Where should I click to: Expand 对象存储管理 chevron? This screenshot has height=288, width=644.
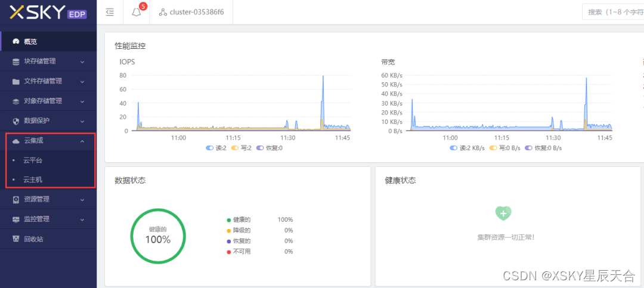point(82,101)
